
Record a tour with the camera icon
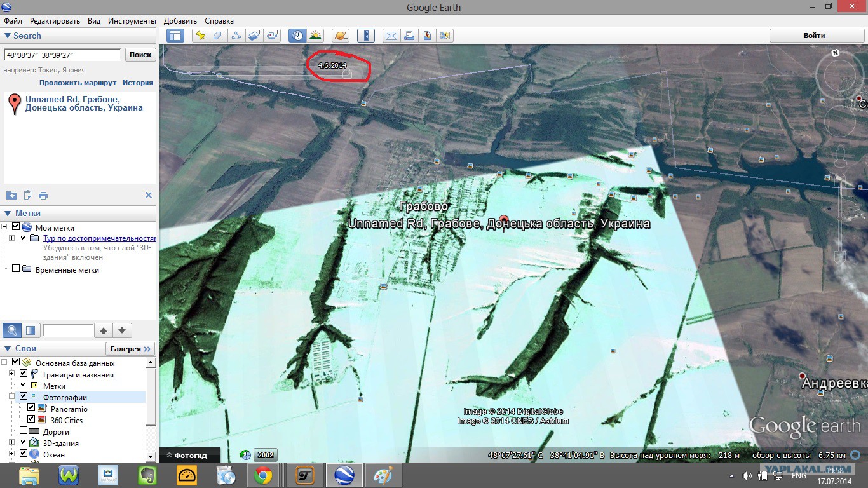pyautogui.click(x=273, y=36)
